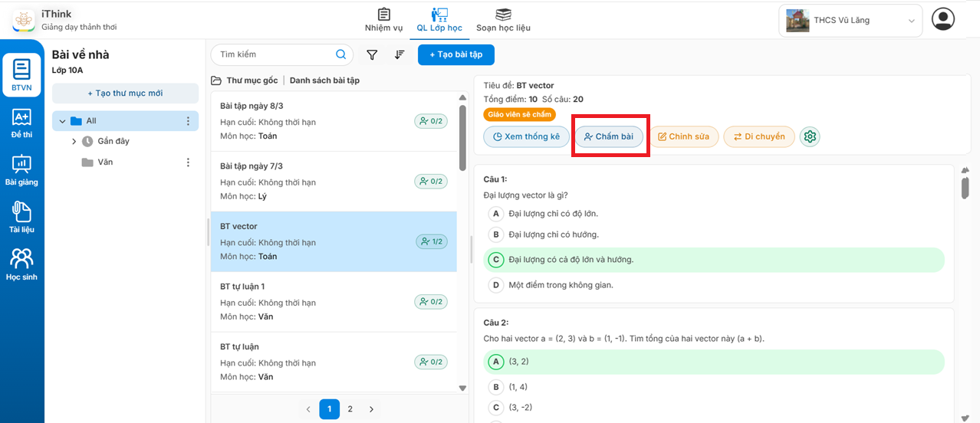Open the Đề thi sidebar icon

click(21, 123)
